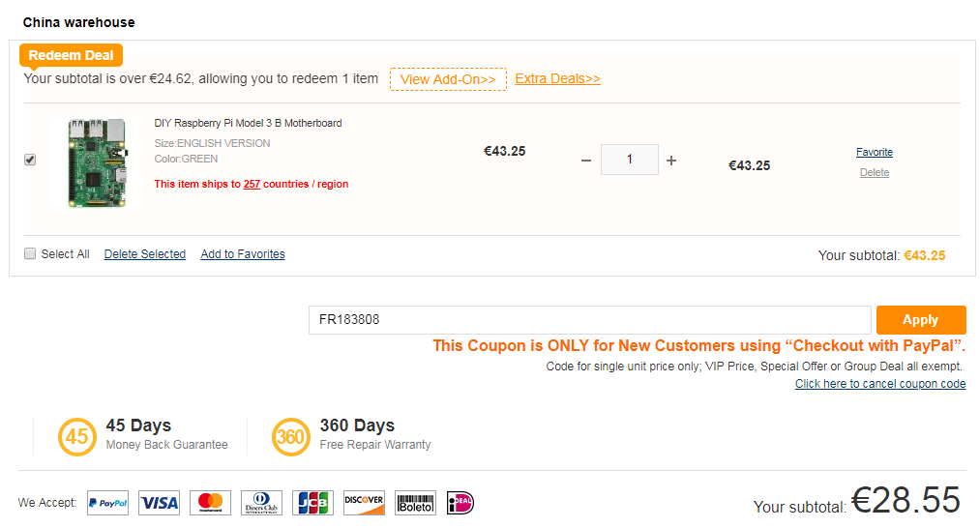The width and height of the screenshot is (980, 528).
Task: Click the VISA card icon
Action: 159,503
